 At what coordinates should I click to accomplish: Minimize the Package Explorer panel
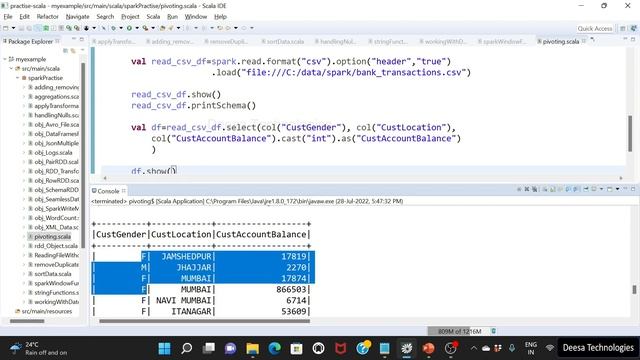tap(74, 39)
